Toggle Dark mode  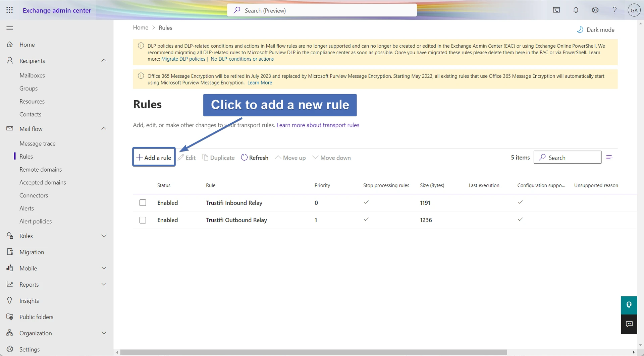point(596,30)
